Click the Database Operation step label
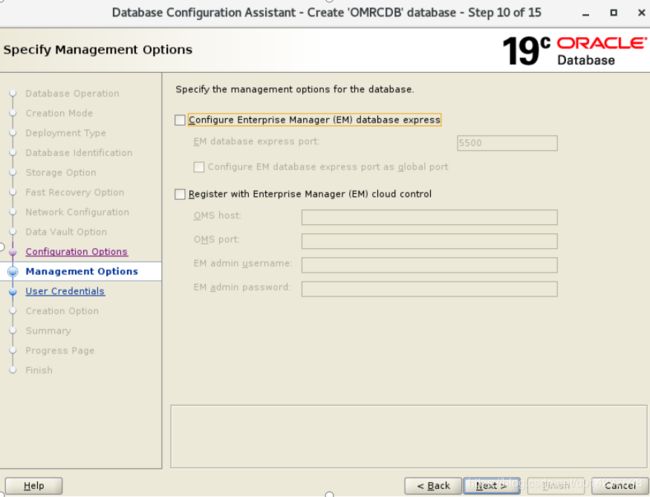Image resolution: width=650 pixels, height=497 pixels. (72, 94)
